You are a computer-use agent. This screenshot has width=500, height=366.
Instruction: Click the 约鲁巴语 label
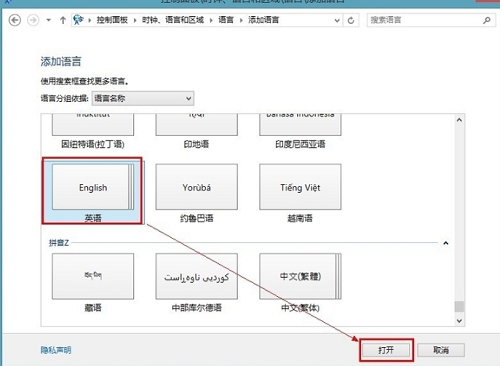pos(197,218)
